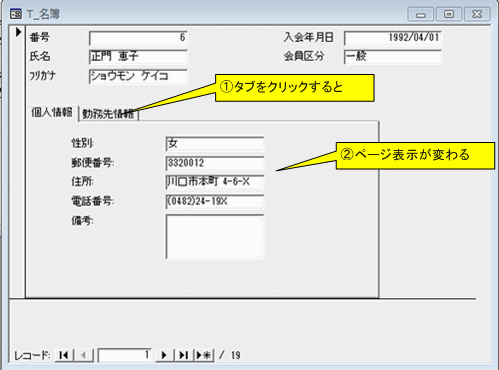Click the 郵便番号 field 3320012
Screen dimensions: 499x370
click(x=215, y=163)
